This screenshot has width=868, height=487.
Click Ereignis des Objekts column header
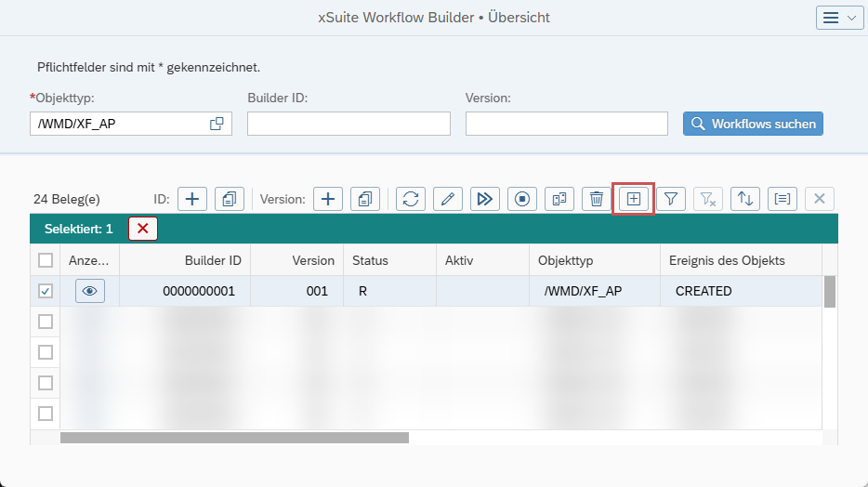[742, 260]
